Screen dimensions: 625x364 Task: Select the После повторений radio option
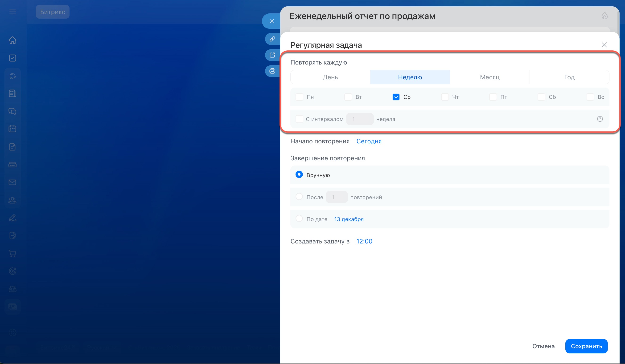coord(299,197)
